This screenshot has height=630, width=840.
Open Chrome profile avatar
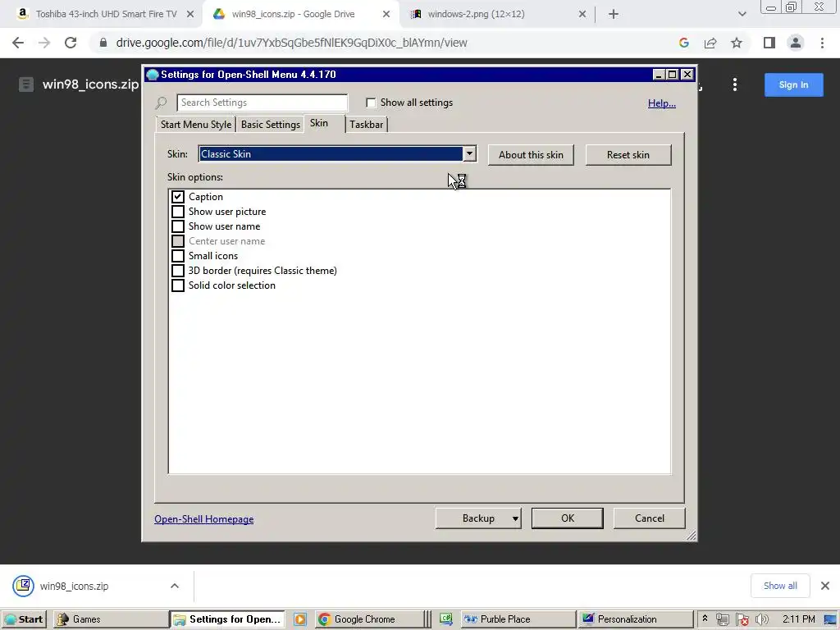[x=796, y=43]
